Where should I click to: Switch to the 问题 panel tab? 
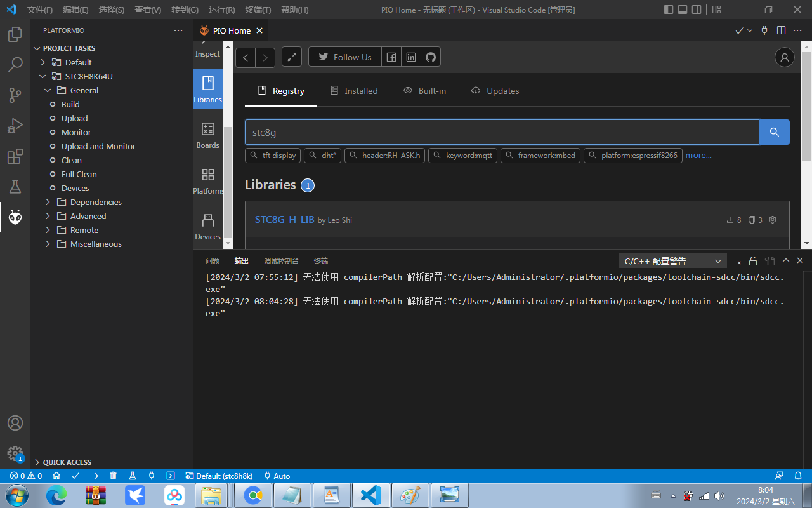tap(213, 261)
